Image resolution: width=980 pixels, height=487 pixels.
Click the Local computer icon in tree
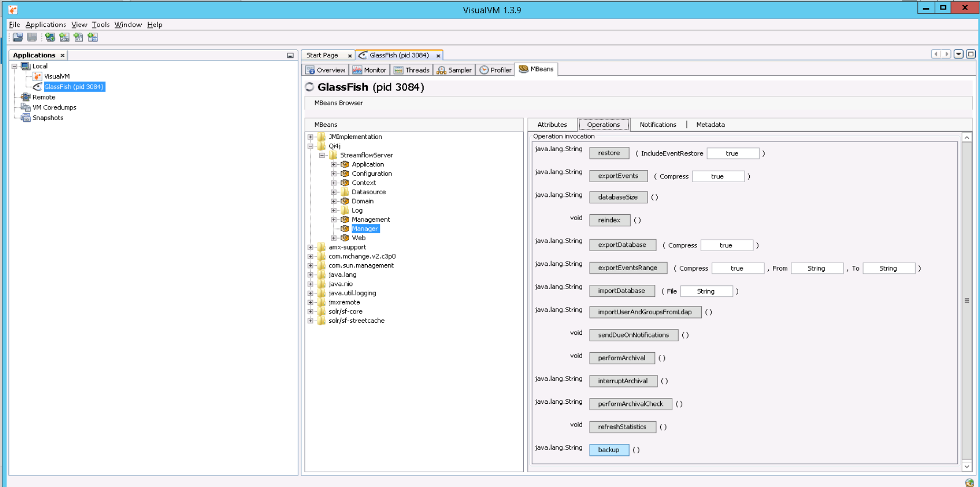25,66
